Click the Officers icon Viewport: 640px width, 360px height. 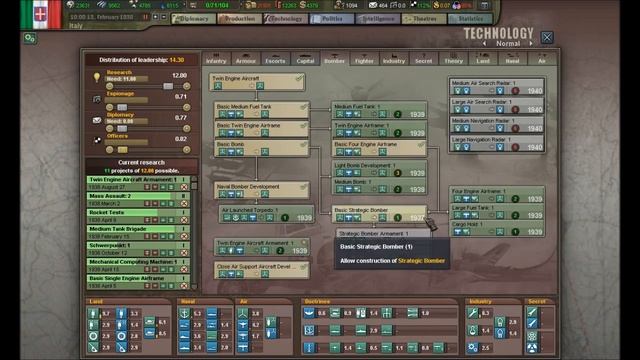click(x=97, y=140)
